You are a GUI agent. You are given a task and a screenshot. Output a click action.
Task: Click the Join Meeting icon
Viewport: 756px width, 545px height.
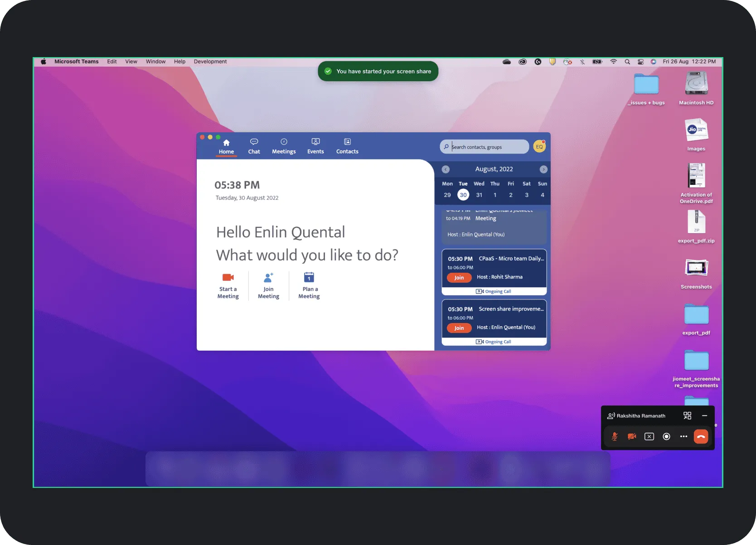[268, 277]
